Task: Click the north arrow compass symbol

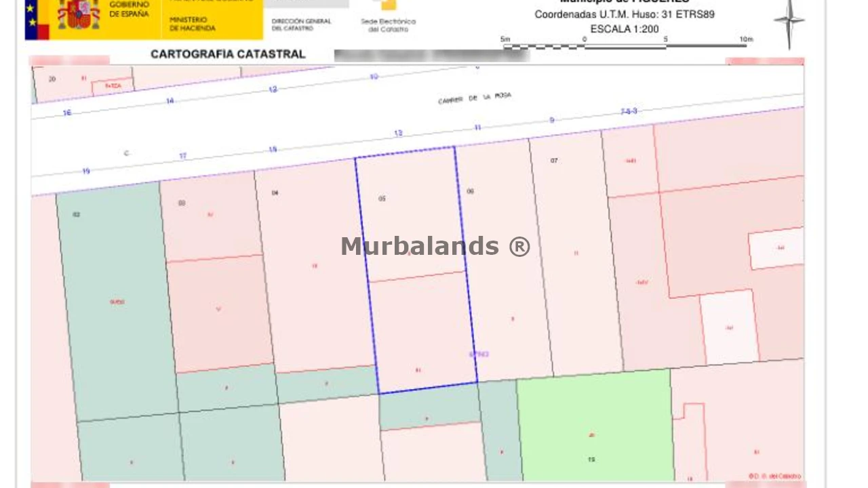Action: [x=789, y=22]
